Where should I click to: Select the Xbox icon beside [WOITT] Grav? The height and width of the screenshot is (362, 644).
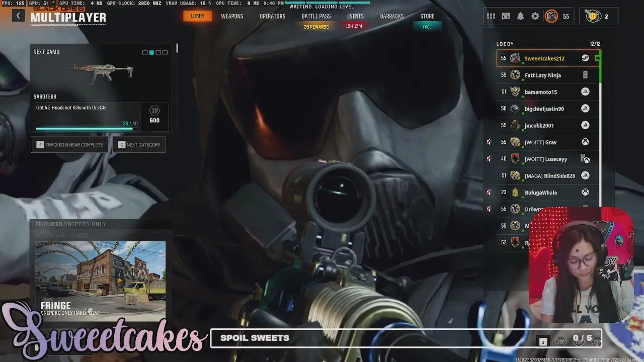click(x=585, y=142)
